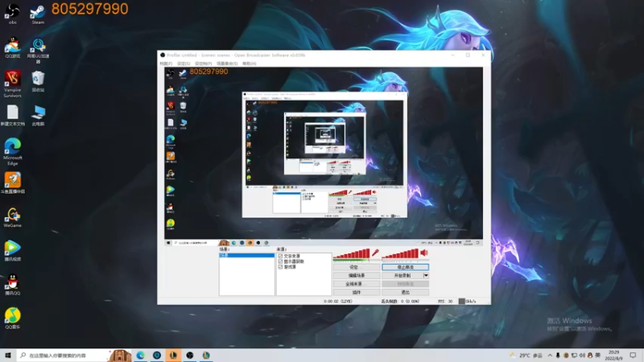The height and width of the screenshot is (362, 644).
Task: Select the Recycle Bin (回收站) icon
Action: [x=38, y=81]
